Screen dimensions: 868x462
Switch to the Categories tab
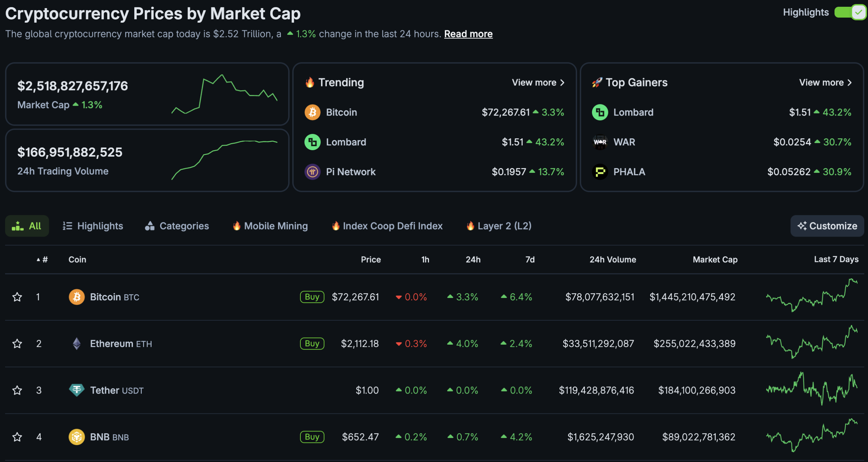point(177,226)
